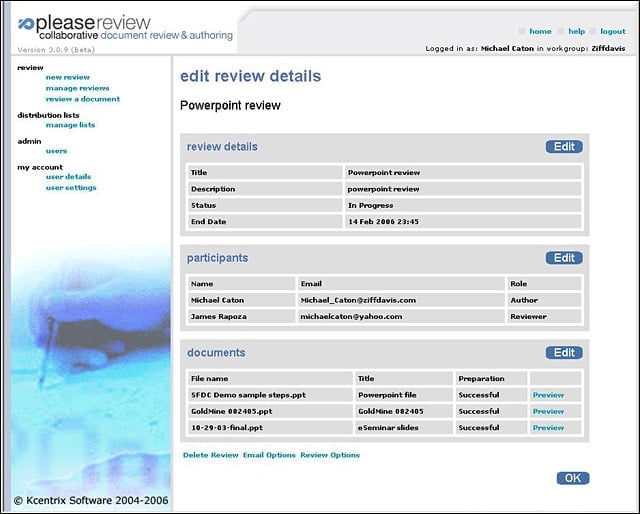Image resolution: width=640 pixels, height=514 pixels.
Task: Open new review in sidebar
Action: [68, 77]
